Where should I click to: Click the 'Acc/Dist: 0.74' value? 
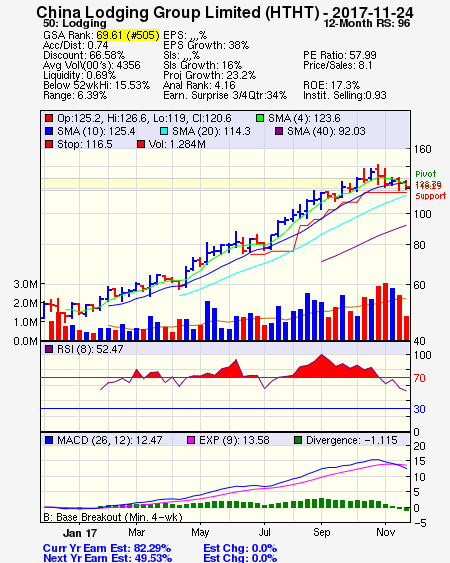tap(75, 45)
